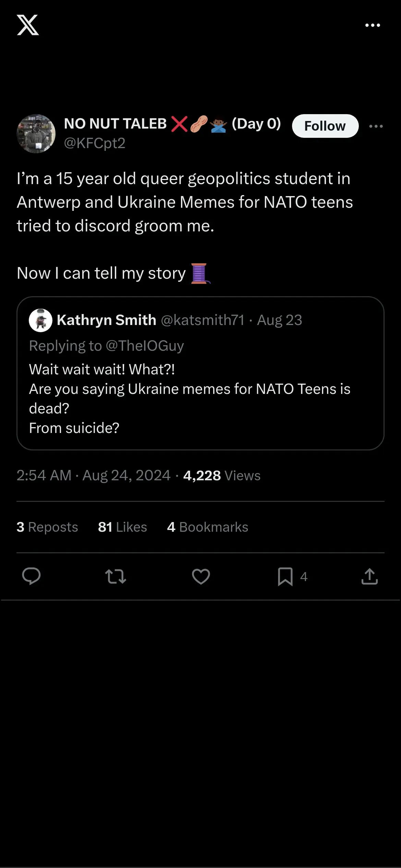Open the @katsmith71 handle
Viewport: 401px width, 868px height.
203,320
